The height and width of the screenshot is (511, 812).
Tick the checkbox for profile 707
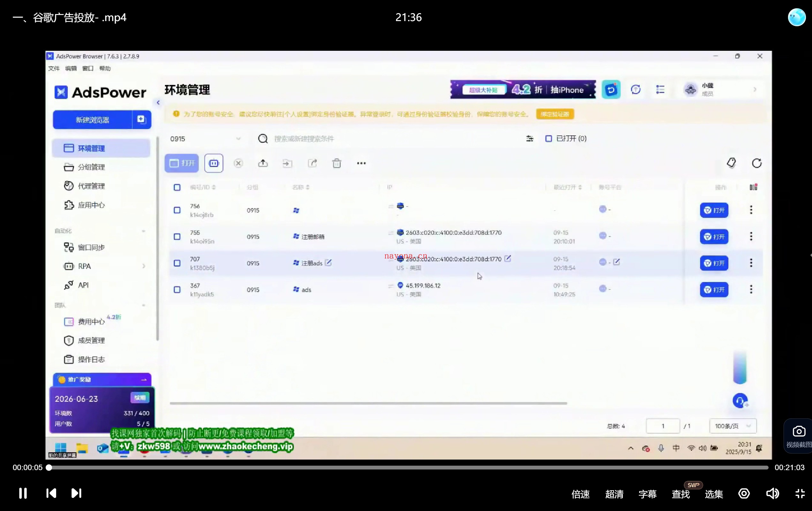(x=177, y=263)
